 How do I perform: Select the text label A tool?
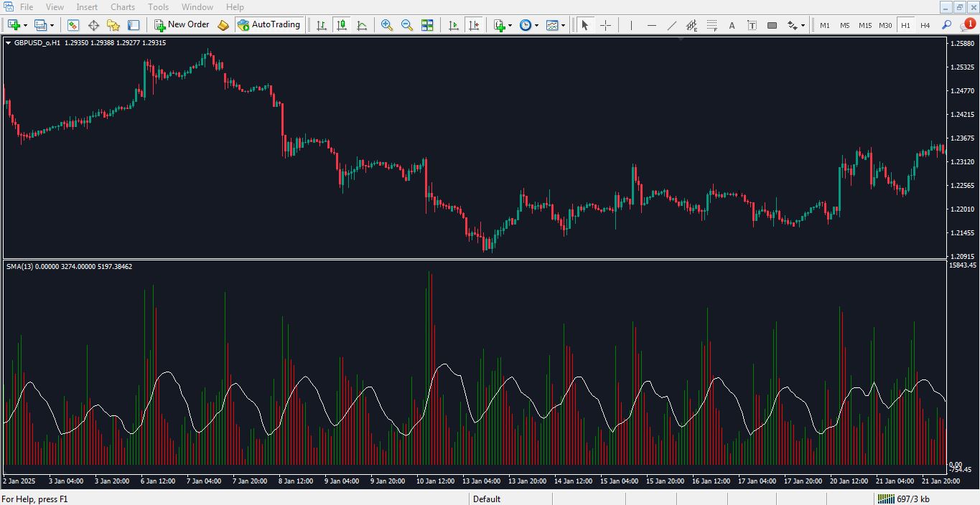pos(732,25)
